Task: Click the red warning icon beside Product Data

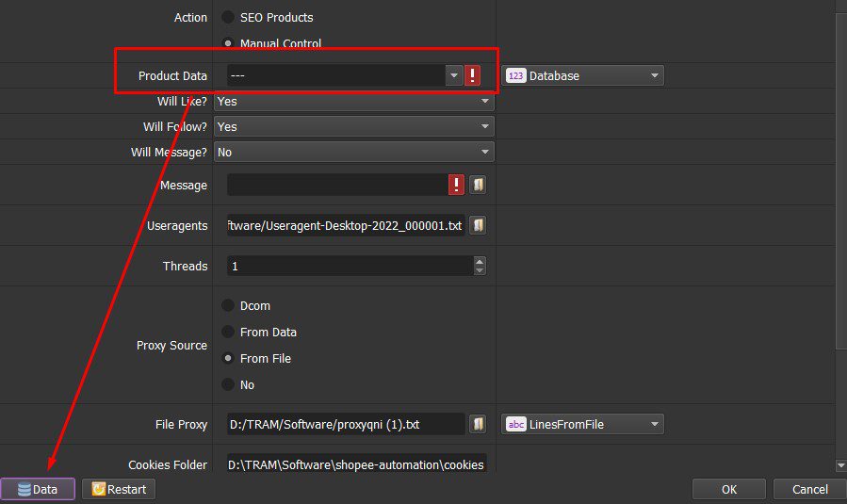Action: [472, 75]
